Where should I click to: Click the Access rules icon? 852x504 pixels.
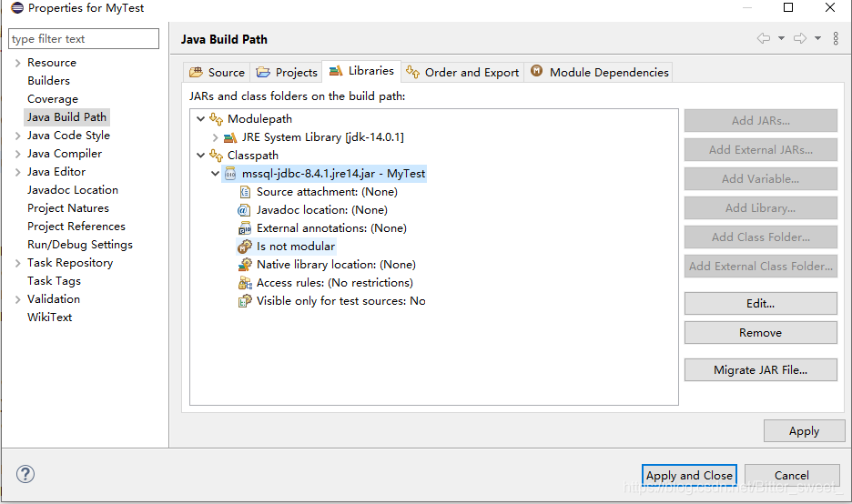coord(245,283)
